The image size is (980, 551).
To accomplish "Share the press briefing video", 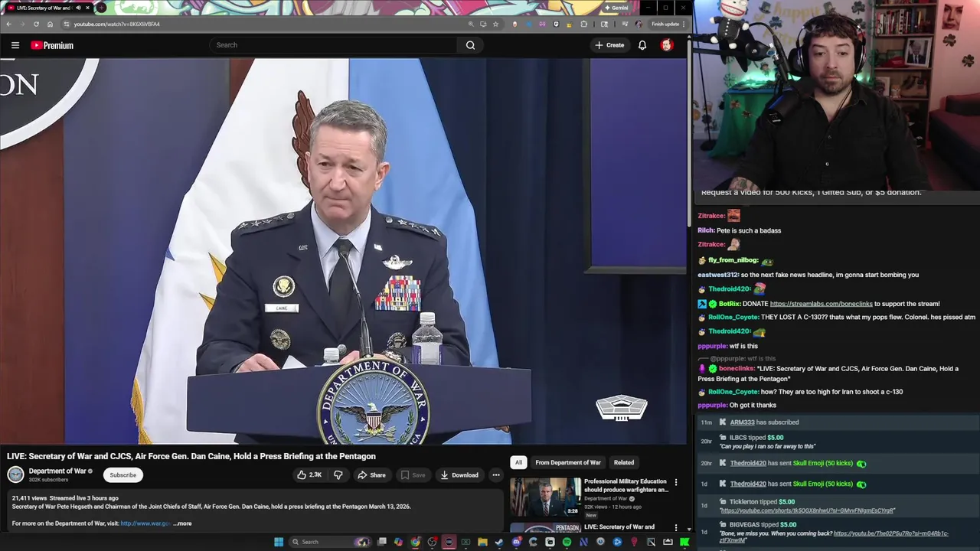I will 371,475.
